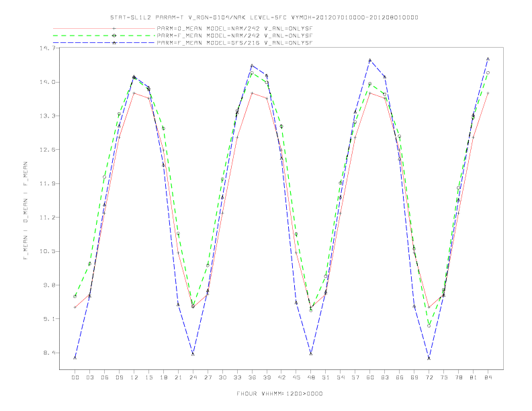Viewport: 532px width, 411px height.
Task: Click y-axis tick value 11.9
Action: [x=47, y=183]
